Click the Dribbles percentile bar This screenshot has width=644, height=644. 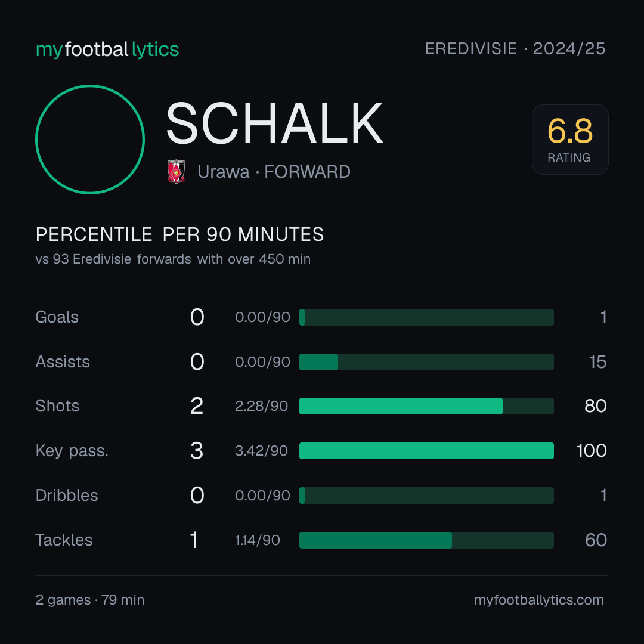click(x=426, y=496)
